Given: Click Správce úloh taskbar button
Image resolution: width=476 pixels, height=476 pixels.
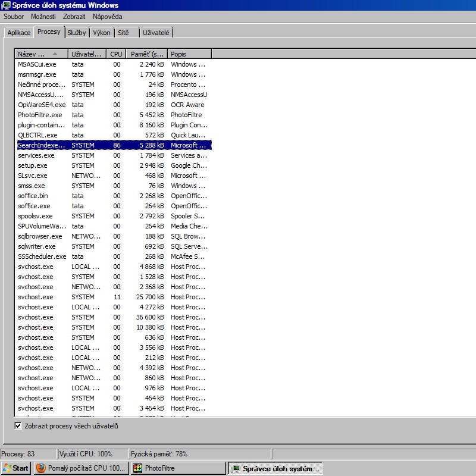Looking at the screenshot, I should 275,468.
